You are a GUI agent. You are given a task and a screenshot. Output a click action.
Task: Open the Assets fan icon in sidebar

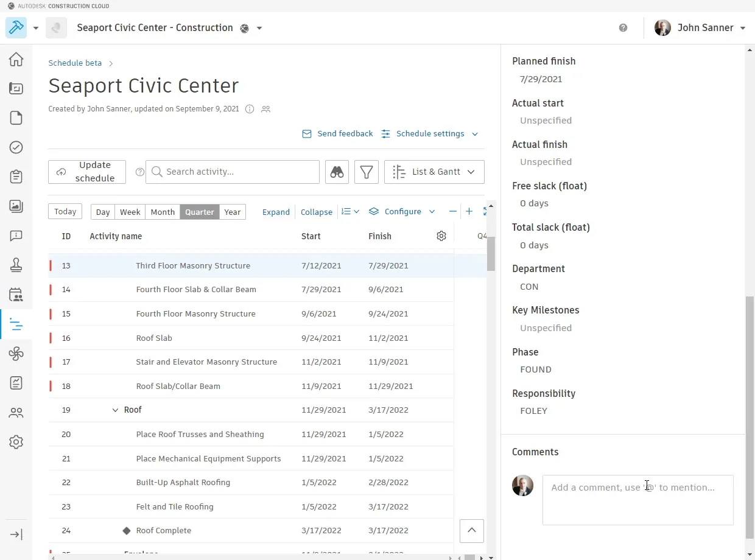(16, 354)
